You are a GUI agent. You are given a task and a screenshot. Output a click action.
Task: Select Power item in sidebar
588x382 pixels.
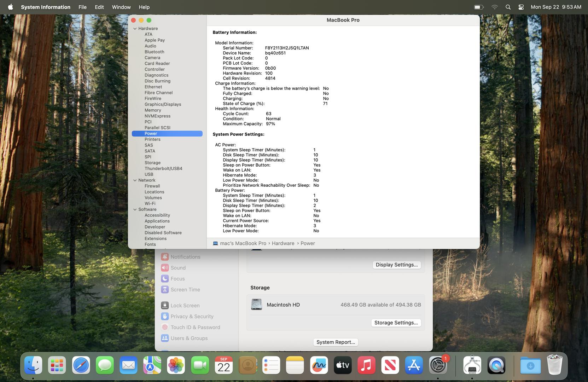167,134
